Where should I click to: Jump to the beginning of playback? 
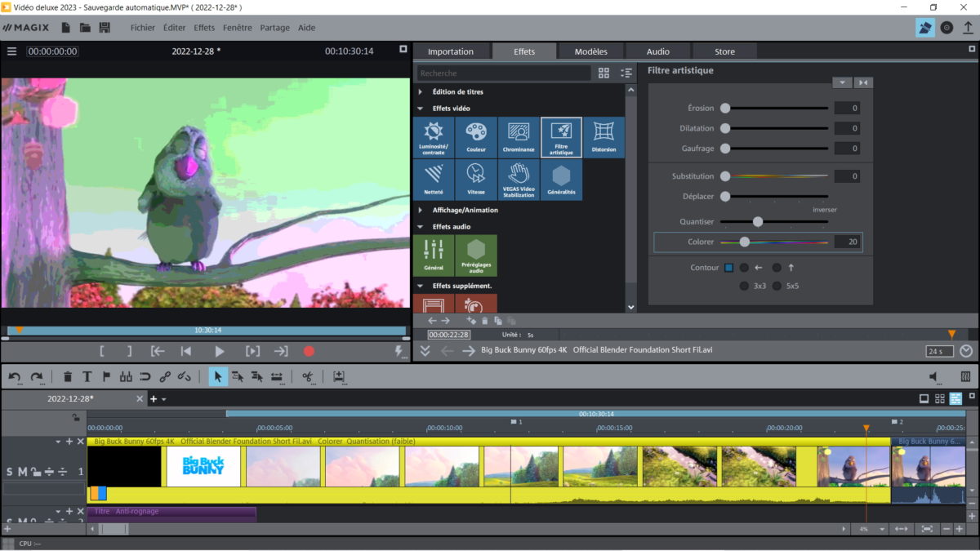coord(185,351)
